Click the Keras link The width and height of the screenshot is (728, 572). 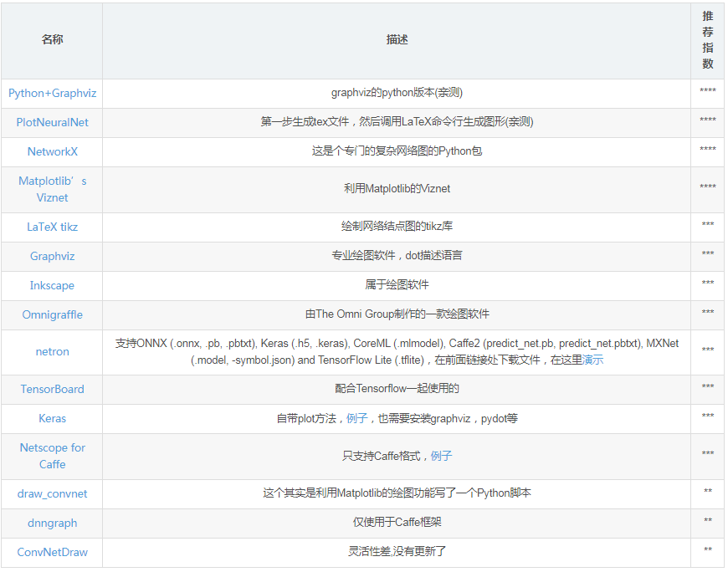click(x=52, y=418)
